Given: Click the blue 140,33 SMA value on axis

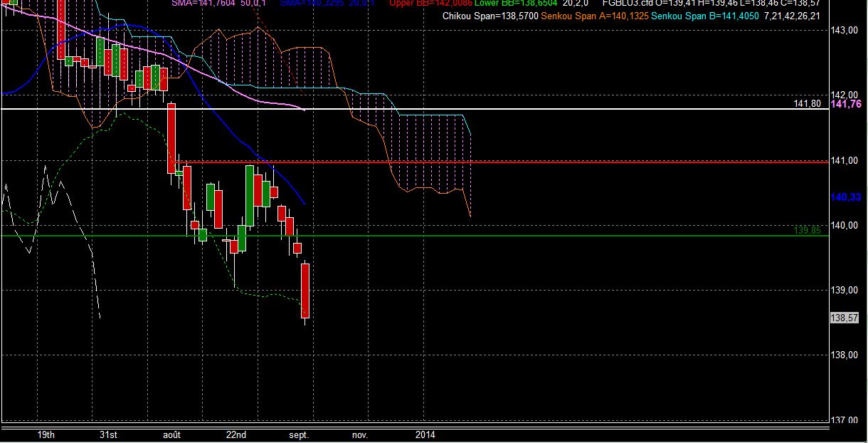Looking at the screenshot, I should (847, 197).
